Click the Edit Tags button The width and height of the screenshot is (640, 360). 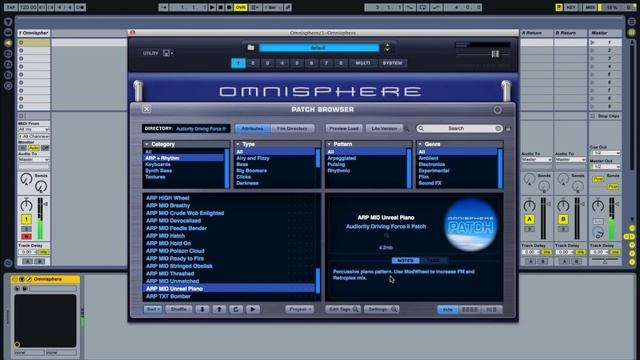(x=343, y=309)
